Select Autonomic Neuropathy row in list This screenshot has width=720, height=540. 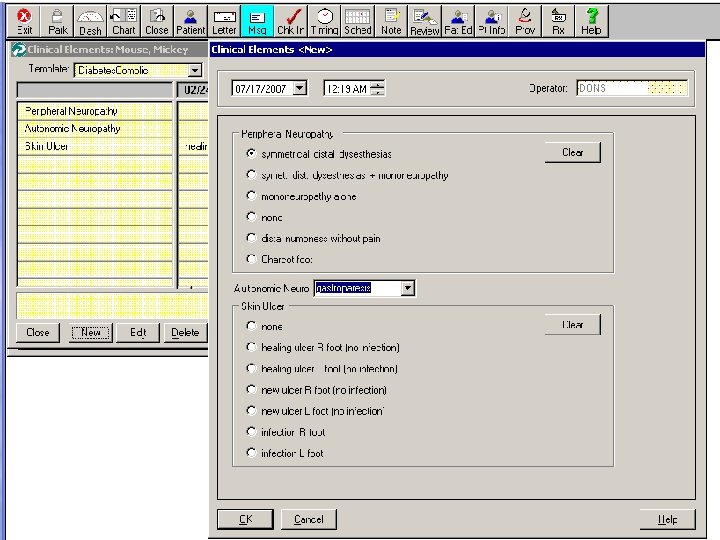coord(95,129)
